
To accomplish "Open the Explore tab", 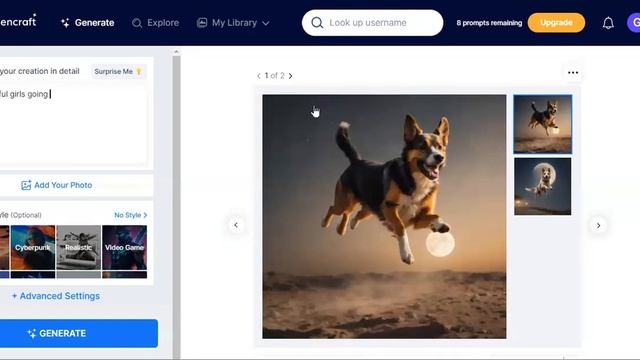I will [x=156, y=23].
